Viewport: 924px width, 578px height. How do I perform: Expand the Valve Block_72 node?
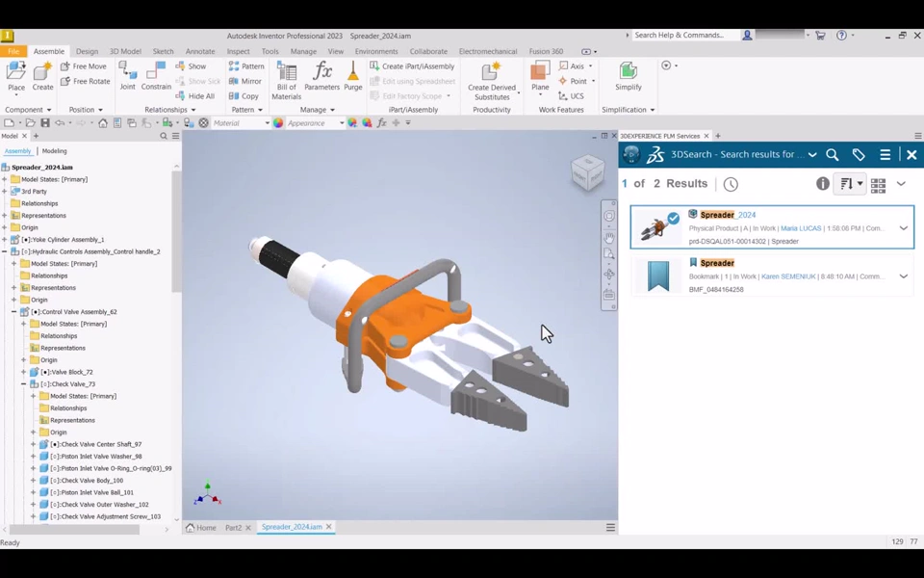(x=23, y=372)
